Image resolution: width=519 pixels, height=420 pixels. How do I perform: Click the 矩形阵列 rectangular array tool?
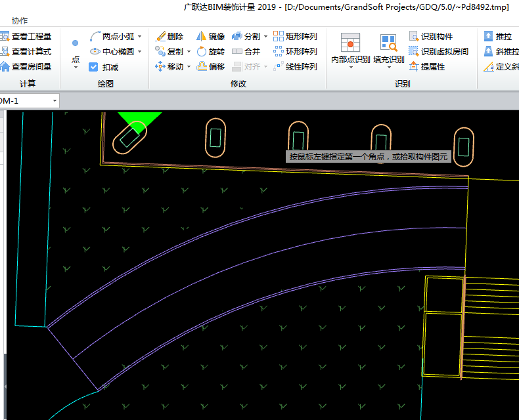[295, 36]
